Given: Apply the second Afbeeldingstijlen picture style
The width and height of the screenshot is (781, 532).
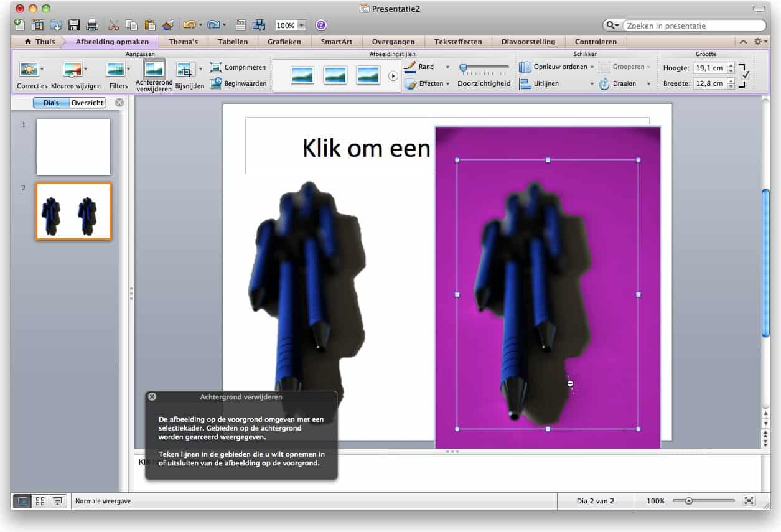Looking at the screenshot, I should [335, 75].
